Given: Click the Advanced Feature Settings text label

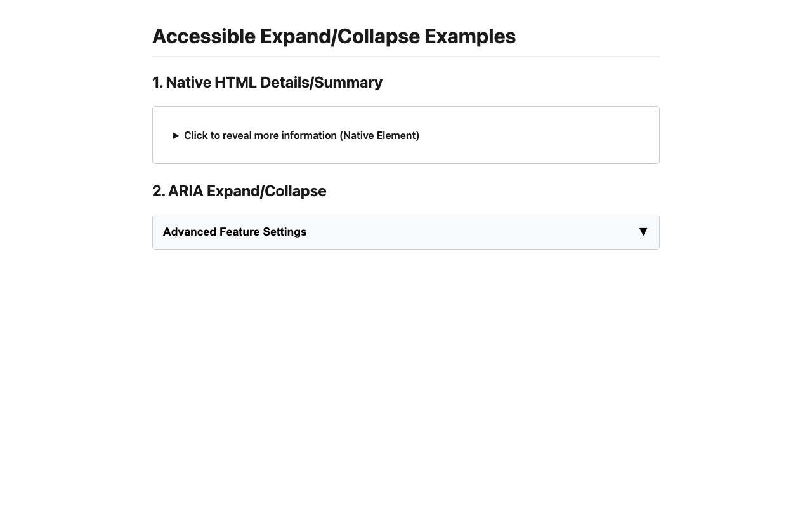Looking at the screenshot, I should (234, 232).
